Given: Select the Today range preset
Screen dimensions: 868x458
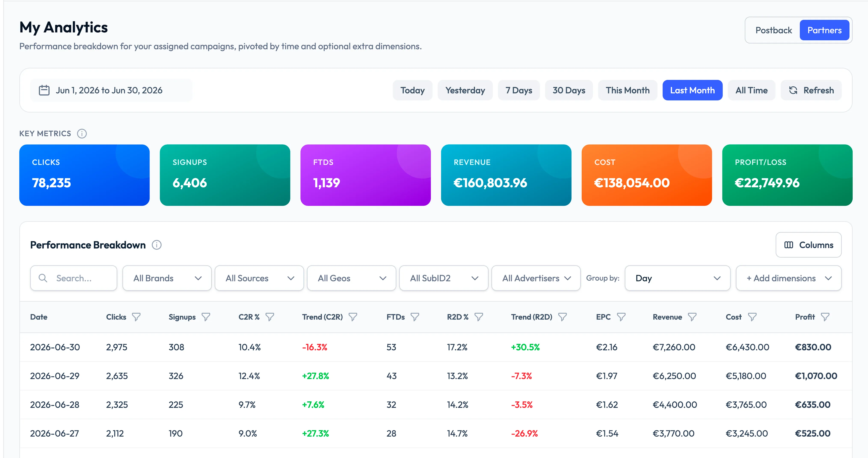Looking at the screenshot, I should [412, 90].
